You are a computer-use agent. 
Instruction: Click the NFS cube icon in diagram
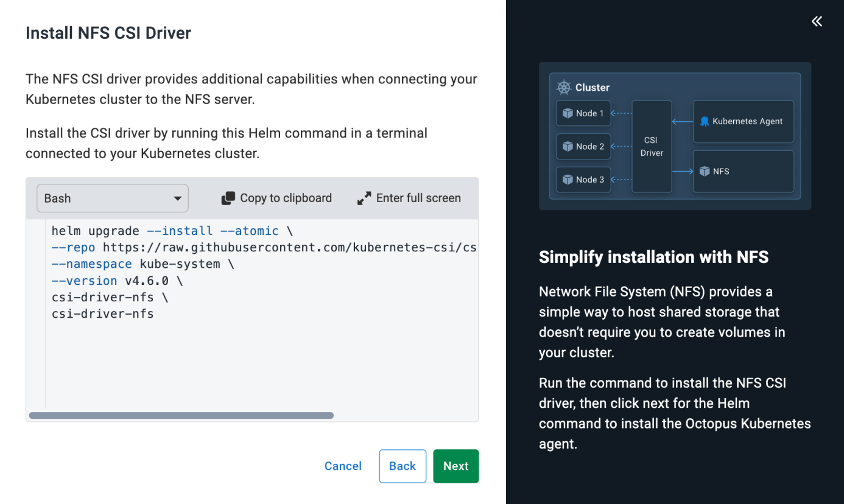pyautogui.click(x=705, y=172)
